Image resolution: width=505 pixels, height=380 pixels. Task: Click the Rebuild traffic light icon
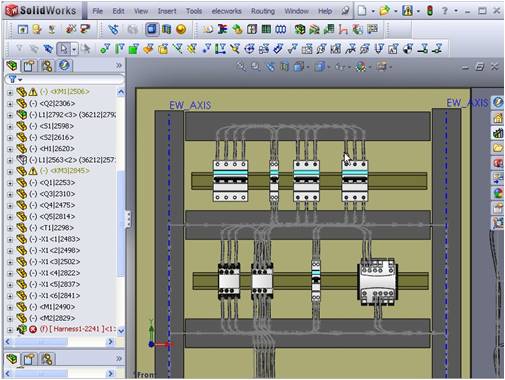(430, 11)
